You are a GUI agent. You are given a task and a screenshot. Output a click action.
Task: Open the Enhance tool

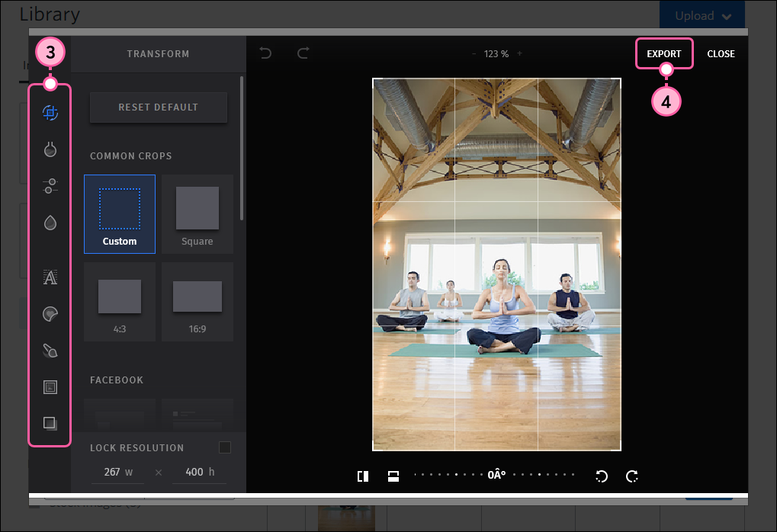[x=49, y=149]
